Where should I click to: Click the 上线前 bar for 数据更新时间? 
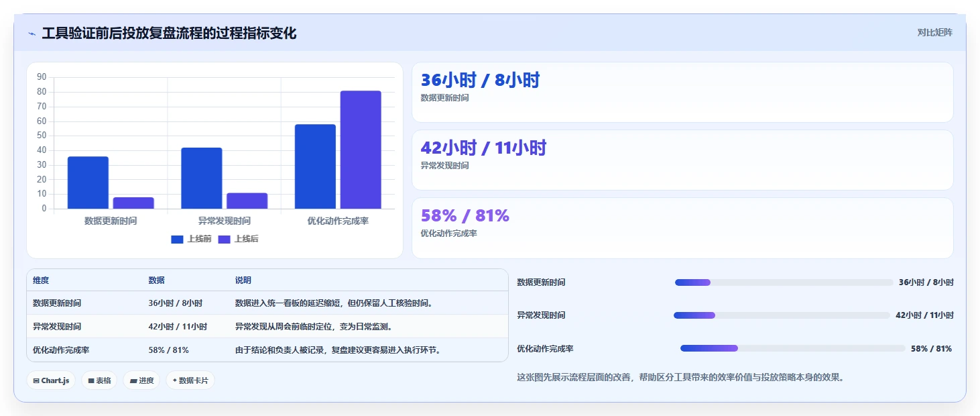[88, 183]
